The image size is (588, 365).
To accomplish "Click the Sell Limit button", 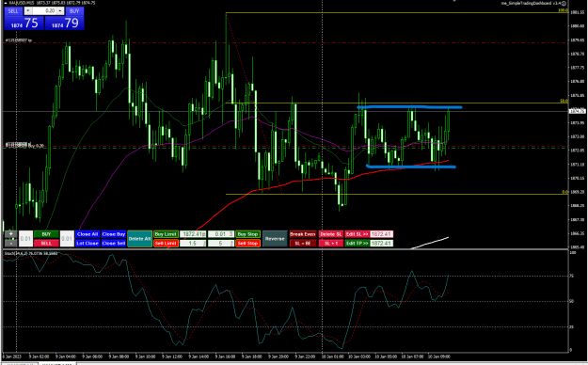I will point(166,243).
